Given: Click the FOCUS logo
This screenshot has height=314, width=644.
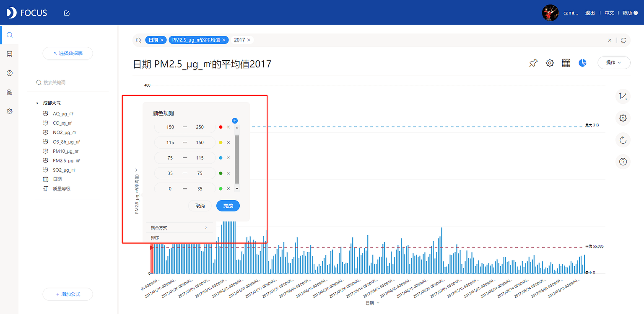Looking at the screenshot, I should tap(27, 13).
